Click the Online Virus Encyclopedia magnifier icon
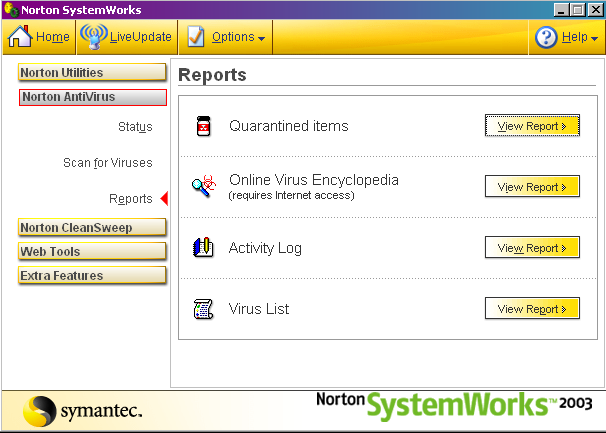The image size is (606, 433). 204,186
